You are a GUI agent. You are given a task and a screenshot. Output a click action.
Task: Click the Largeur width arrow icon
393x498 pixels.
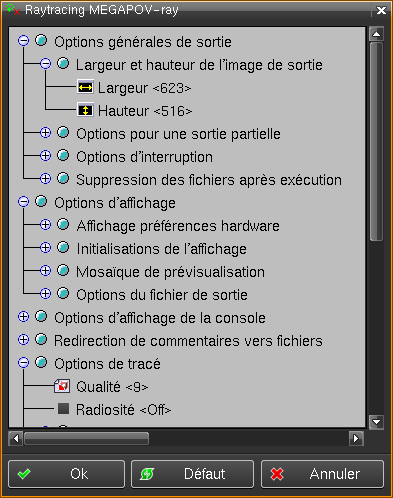point(85,88)
